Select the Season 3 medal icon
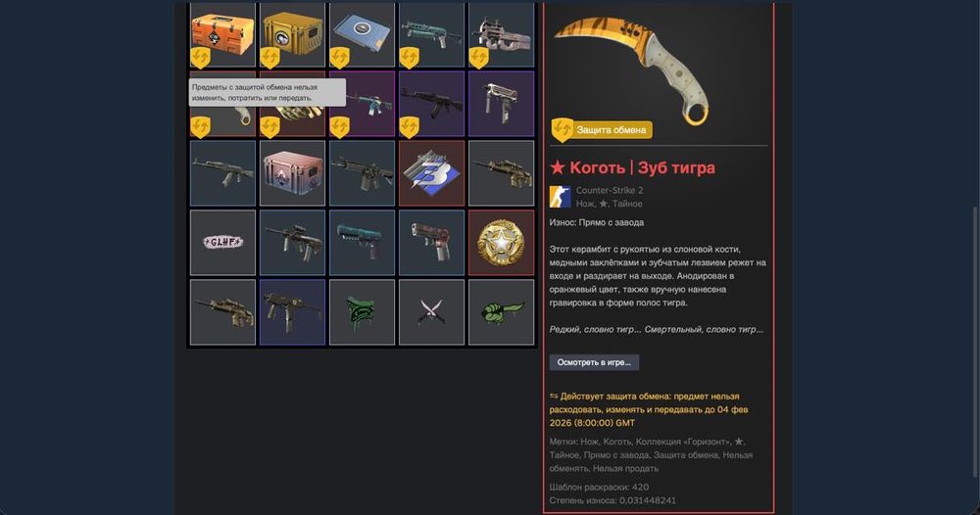The height and width of the screenshot is (515, 980). pos(432,173)
